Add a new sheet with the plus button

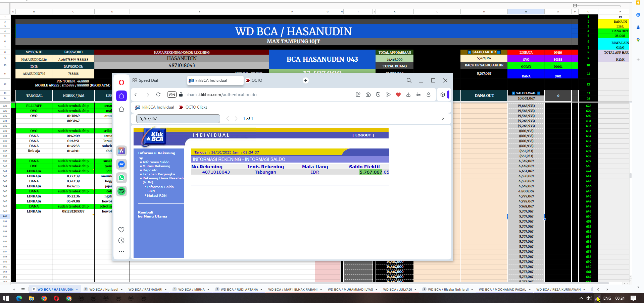(x=14, y=289)
